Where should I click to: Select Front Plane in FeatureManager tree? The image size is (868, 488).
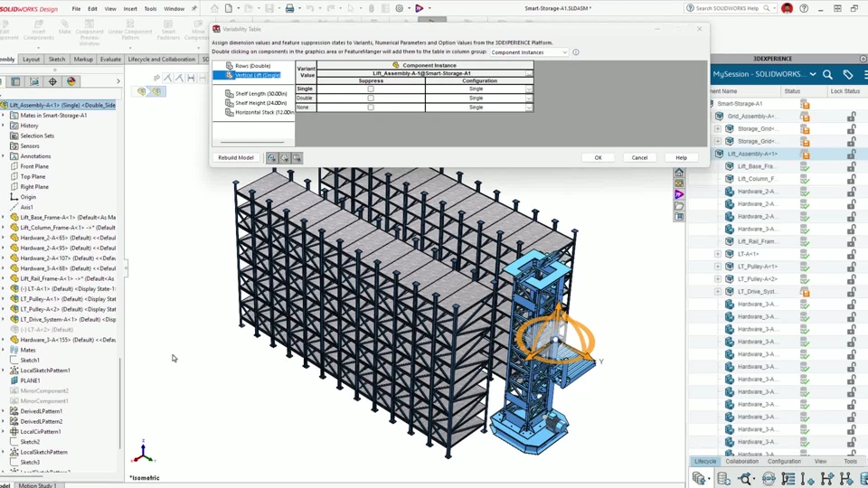(34, 166)
